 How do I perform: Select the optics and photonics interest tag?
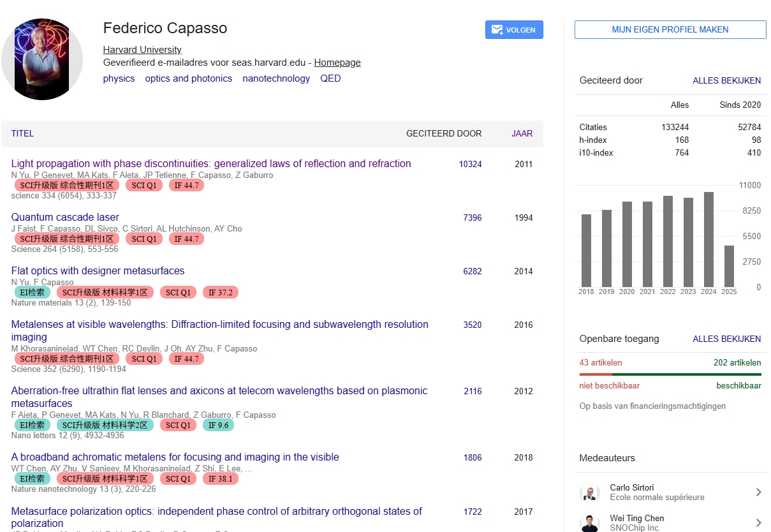[188, 78]
